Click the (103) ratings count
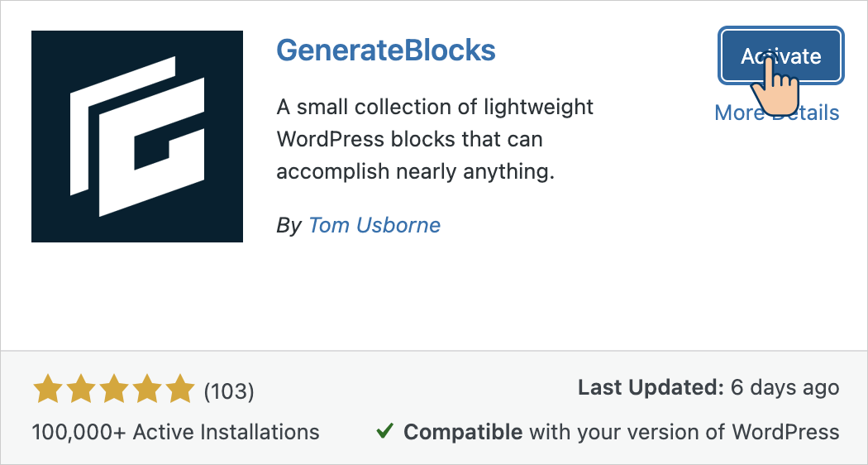 pyautogui.click(x=229, y=391)
